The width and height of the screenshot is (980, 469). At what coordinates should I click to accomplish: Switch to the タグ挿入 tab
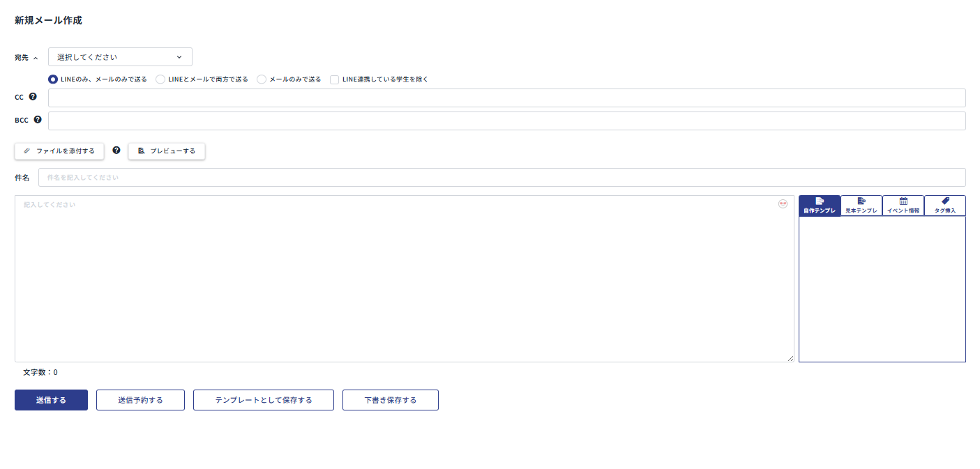click(x=945, y=206)
